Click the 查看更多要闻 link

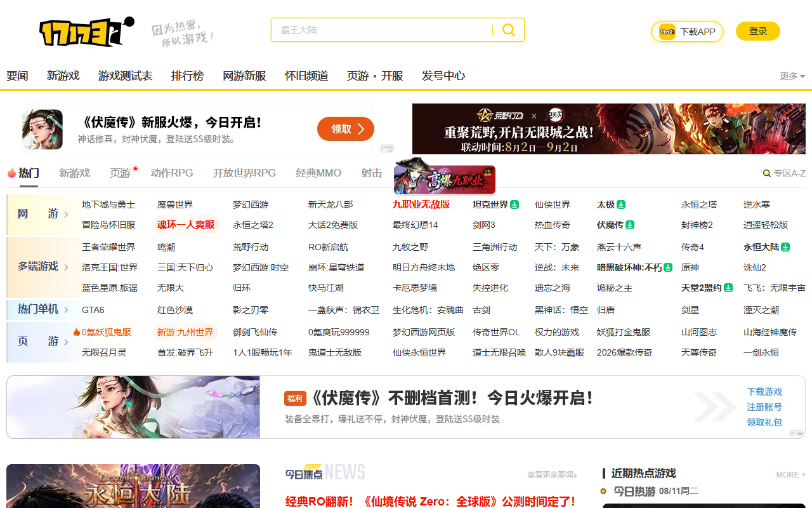click(x=552, y=474)
